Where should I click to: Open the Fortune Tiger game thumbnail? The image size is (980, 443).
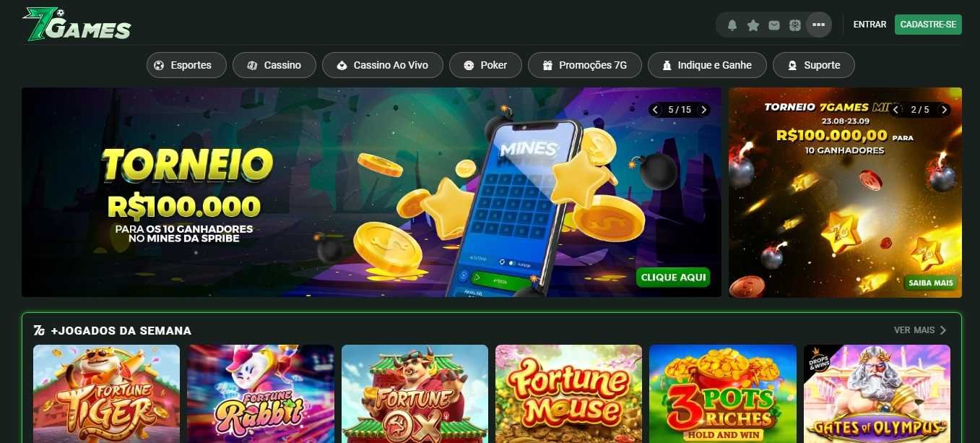pyautogui.click(x=106, y=394)
